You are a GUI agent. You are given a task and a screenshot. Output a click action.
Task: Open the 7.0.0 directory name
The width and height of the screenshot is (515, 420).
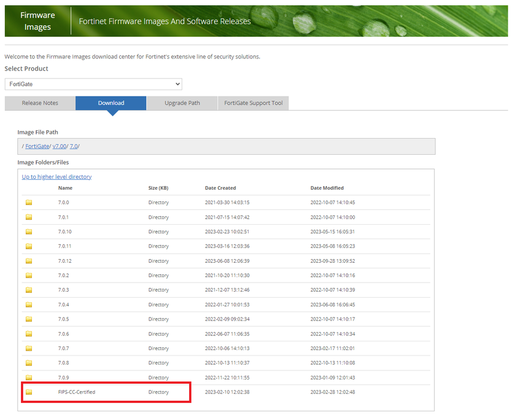[x=63, y=203]
